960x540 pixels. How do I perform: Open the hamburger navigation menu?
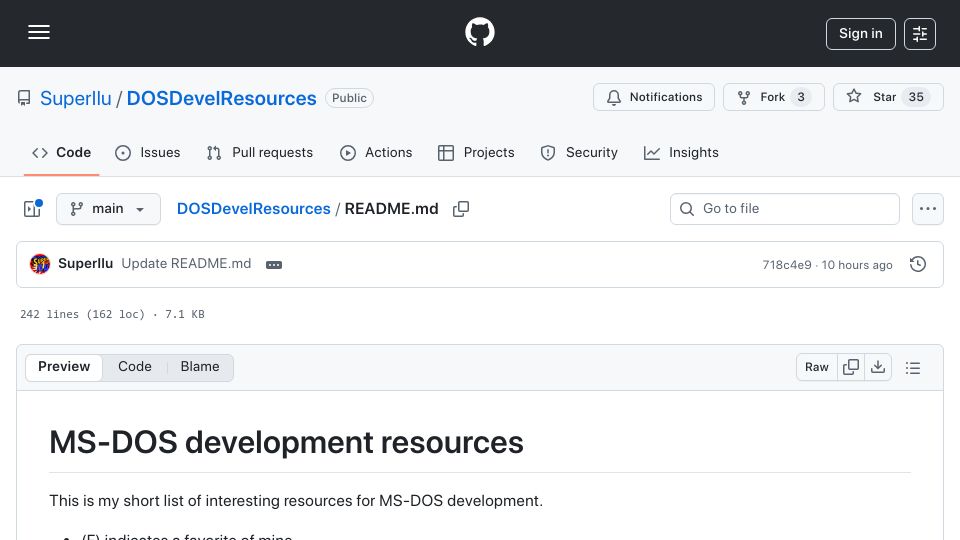[39, 32]
